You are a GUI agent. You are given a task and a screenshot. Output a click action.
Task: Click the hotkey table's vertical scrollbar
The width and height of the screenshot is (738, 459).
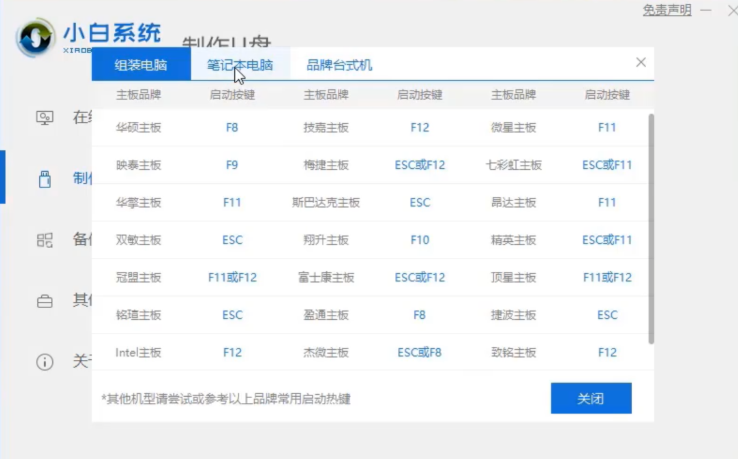(652, 228)
